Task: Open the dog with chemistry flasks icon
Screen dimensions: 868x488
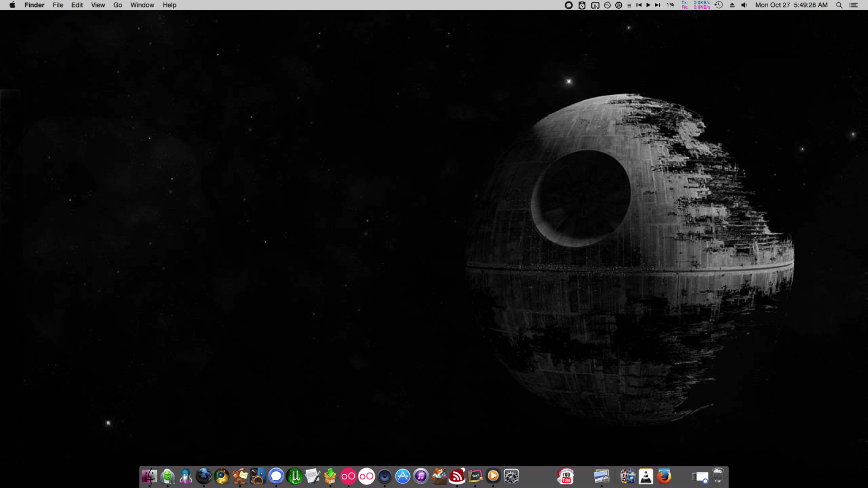Action: click(x=439, y=476)
